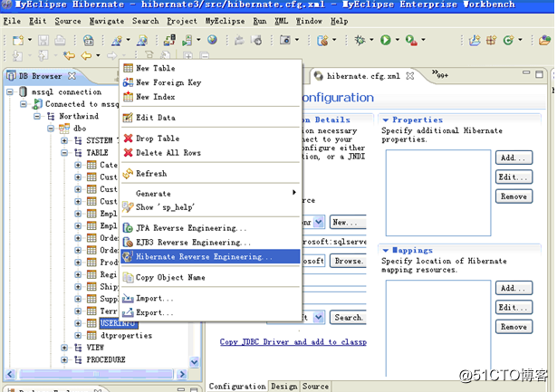This screenshot has width=557, height=392.
Task: Click DB Browser horizontal scrollbar right arrow
Action: point(182,374)
